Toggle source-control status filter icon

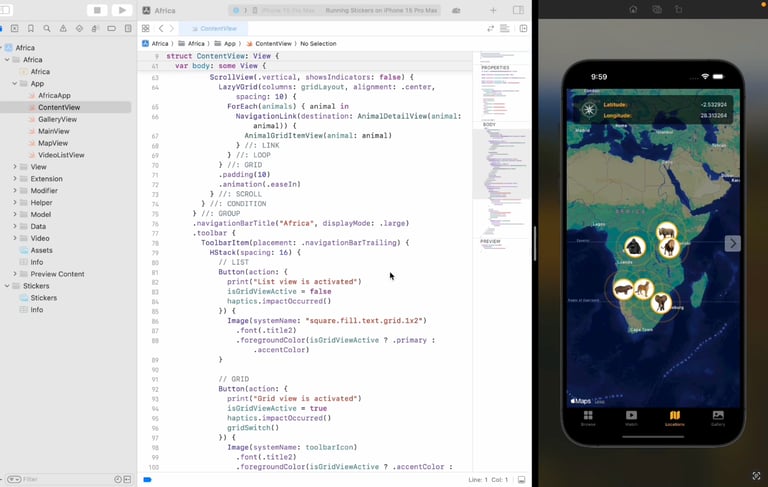pyautogui.click(x=127, y=479)
